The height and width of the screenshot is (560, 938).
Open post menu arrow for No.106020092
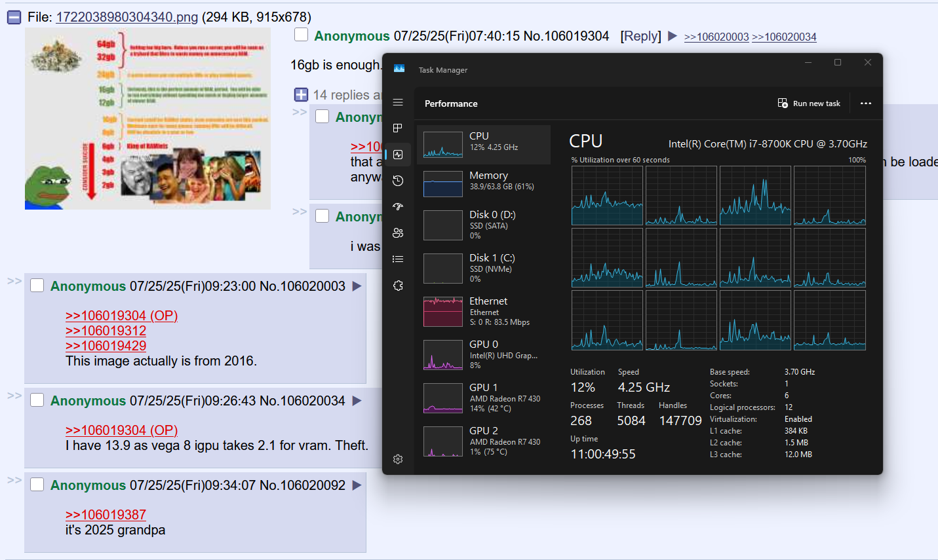[x=357, y=485]
